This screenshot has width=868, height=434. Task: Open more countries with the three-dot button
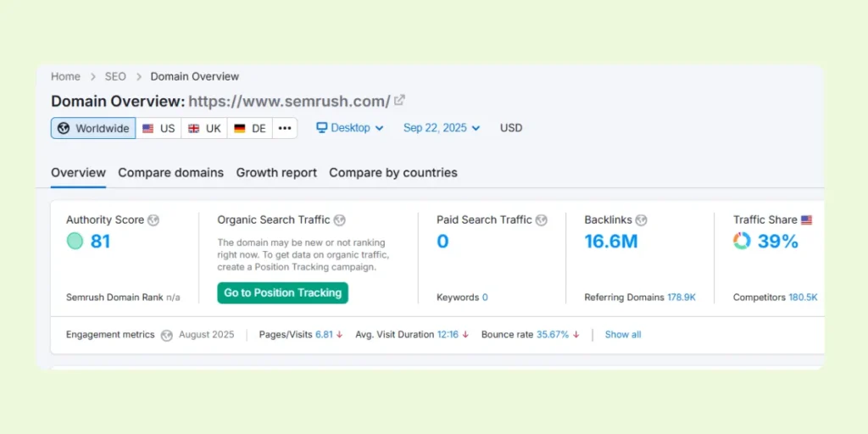pyautogui.click(x=285, y=128)
